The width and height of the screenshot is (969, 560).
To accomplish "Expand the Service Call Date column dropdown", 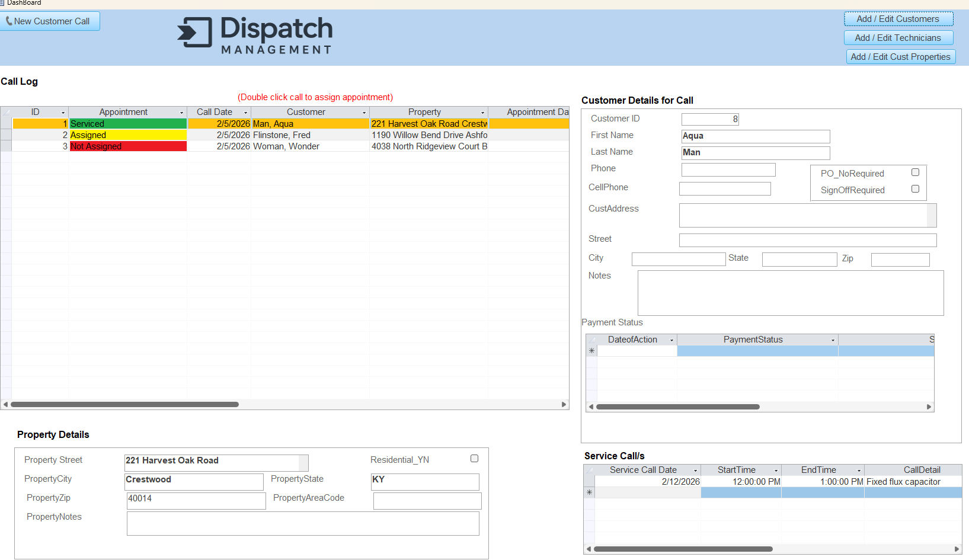I will click(695, 471).
